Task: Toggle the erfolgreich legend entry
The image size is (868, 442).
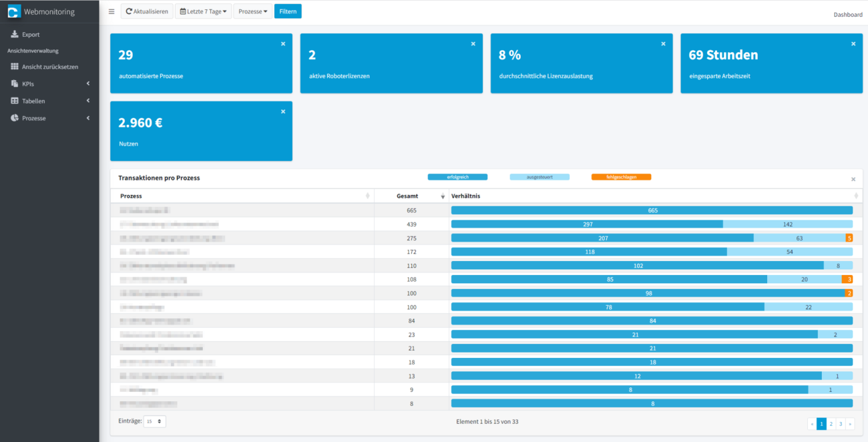Action: click(x=457, y=177)
